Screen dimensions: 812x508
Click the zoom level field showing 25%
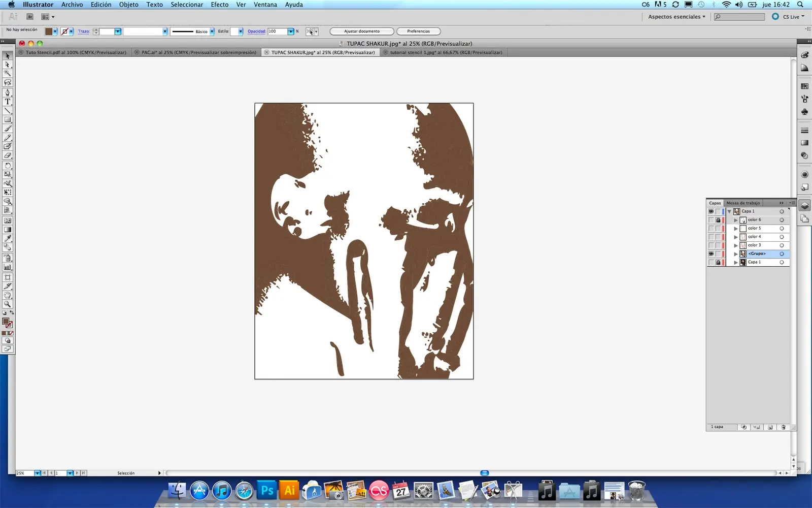point(25,473)
